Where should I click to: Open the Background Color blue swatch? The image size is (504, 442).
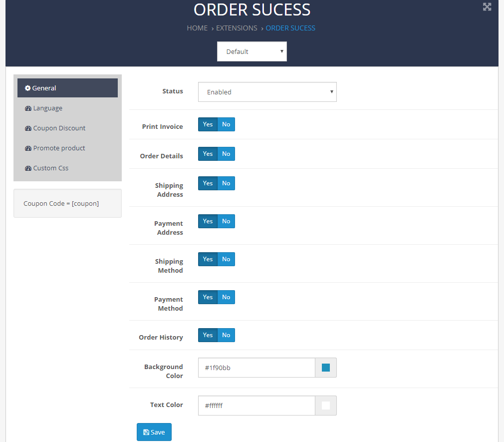tap(326, 368)
